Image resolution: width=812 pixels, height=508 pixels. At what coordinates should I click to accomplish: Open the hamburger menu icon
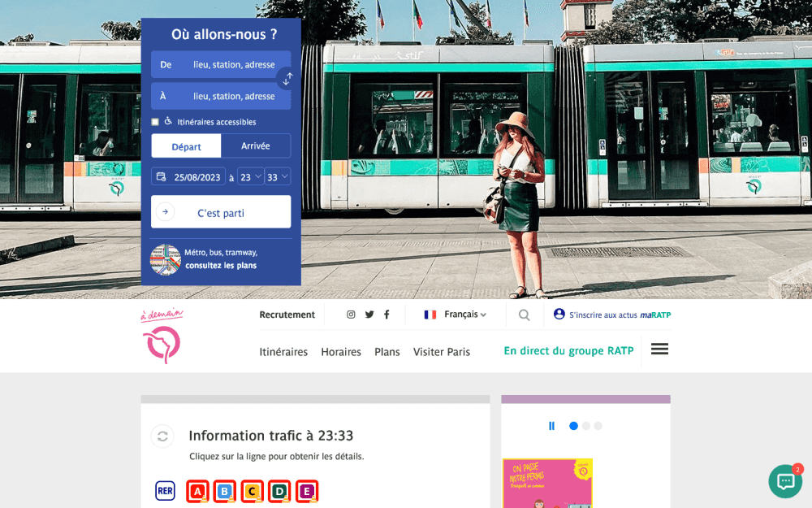point(659,349)
